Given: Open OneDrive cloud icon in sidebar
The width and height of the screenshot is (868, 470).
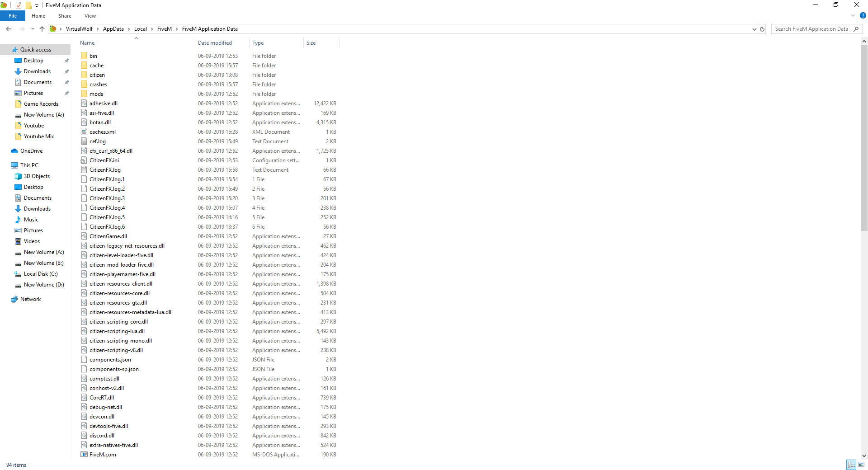Looking at the screenshot, I should (x=14, y=151).
